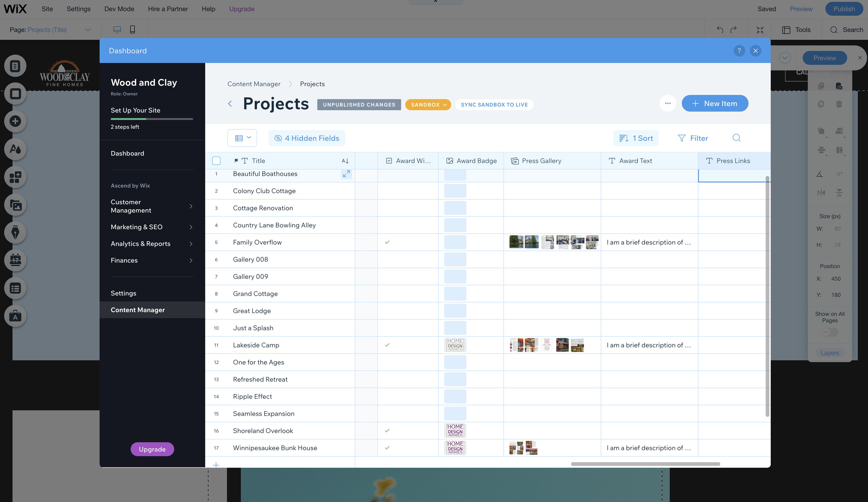This screenshot has height=502, width=868.
Task: Select Settings in dashboard sidebar
Action: pyautogui.click(x=123, y=293)
